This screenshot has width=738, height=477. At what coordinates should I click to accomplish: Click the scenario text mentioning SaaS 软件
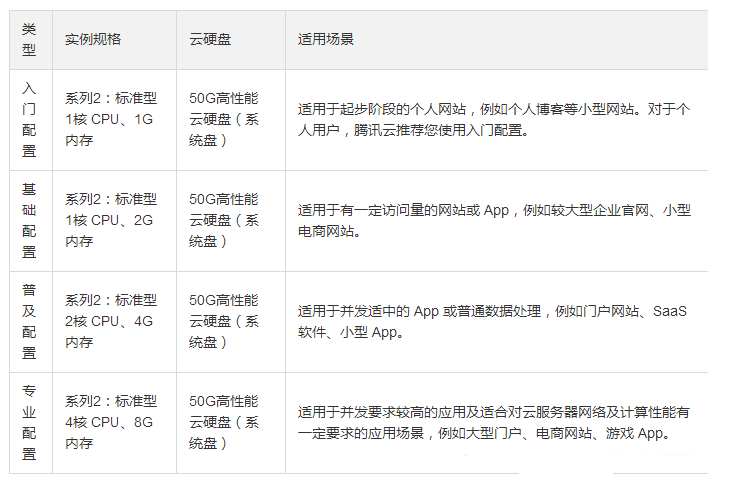492,322
